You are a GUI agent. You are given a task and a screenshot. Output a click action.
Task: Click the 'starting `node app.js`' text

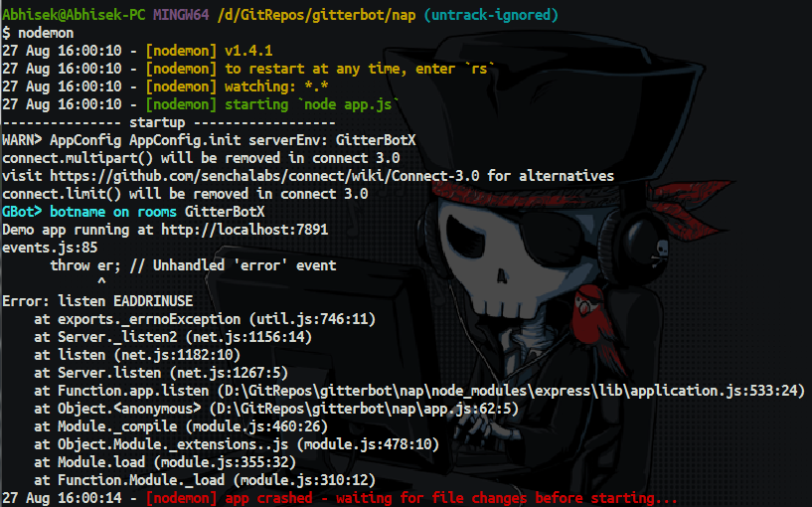(312, 104)
